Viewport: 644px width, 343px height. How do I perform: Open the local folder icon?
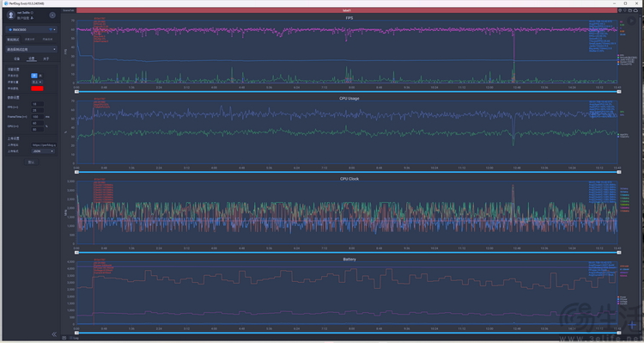point(630,10)
